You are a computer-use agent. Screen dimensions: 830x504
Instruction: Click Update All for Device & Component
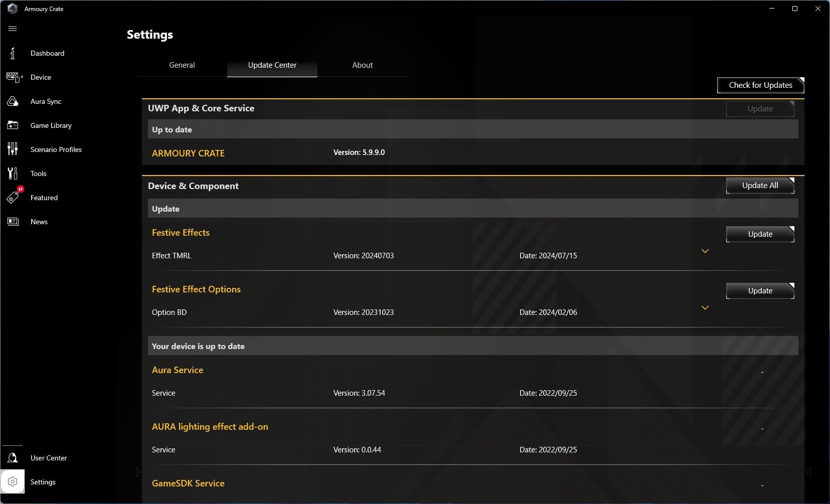(x=760, y=186)
